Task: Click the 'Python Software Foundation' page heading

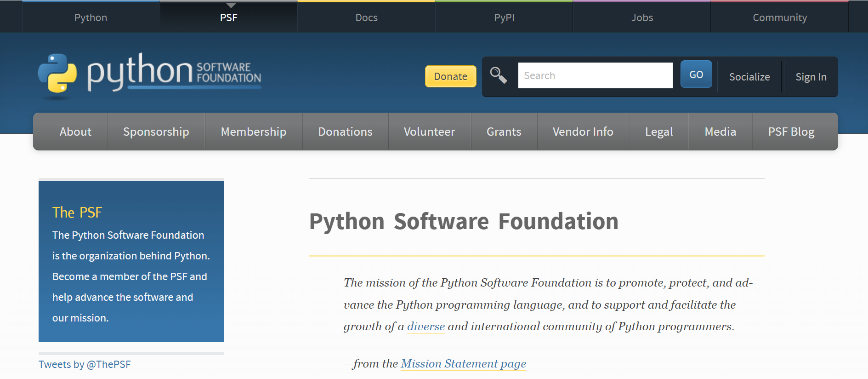Action: click(x=464, y=221)
